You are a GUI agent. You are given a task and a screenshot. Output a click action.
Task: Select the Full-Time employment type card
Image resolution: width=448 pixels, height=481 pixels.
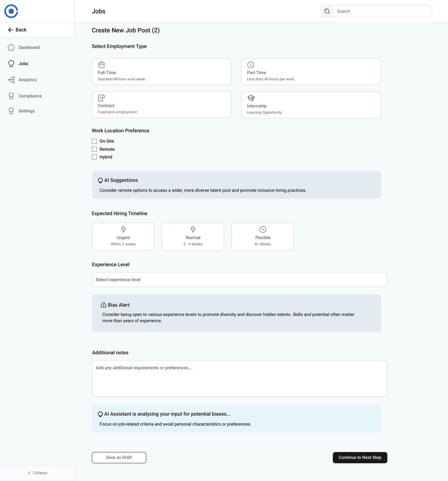coord(162,72)
